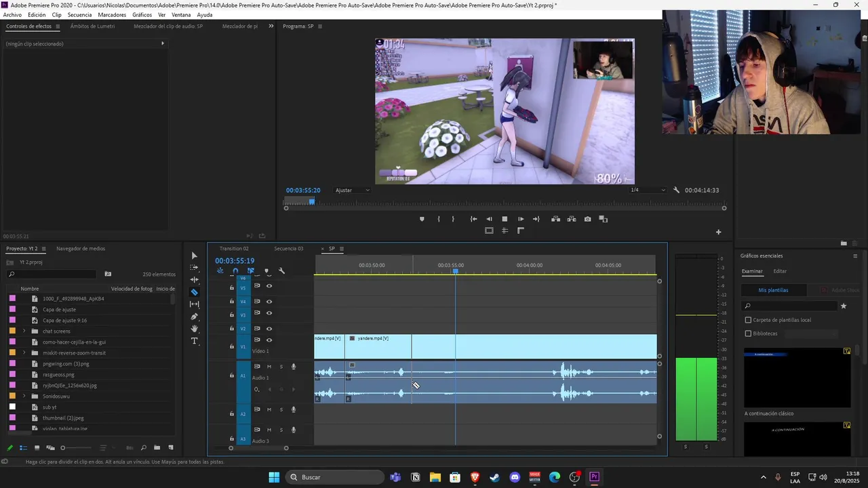The height and width of the screenshot is (488, 868).
Task: Step forward one frame in Program monitor
Action: point(521,219)
